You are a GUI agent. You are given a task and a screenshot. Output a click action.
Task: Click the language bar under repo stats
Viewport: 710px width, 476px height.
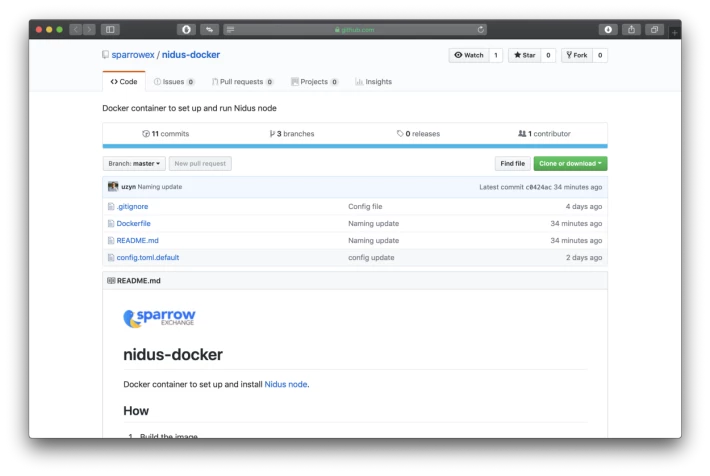pos(355,146)
